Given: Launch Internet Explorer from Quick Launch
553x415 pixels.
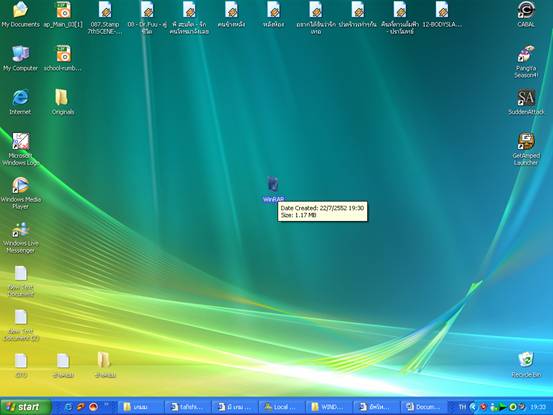Looking at the screenshot, I should click(68, 407).
